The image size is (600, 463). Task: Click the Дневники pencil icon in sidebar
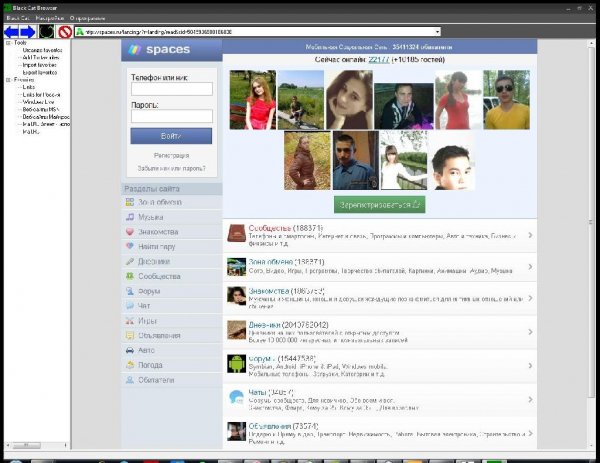click(x=130, y=261)
